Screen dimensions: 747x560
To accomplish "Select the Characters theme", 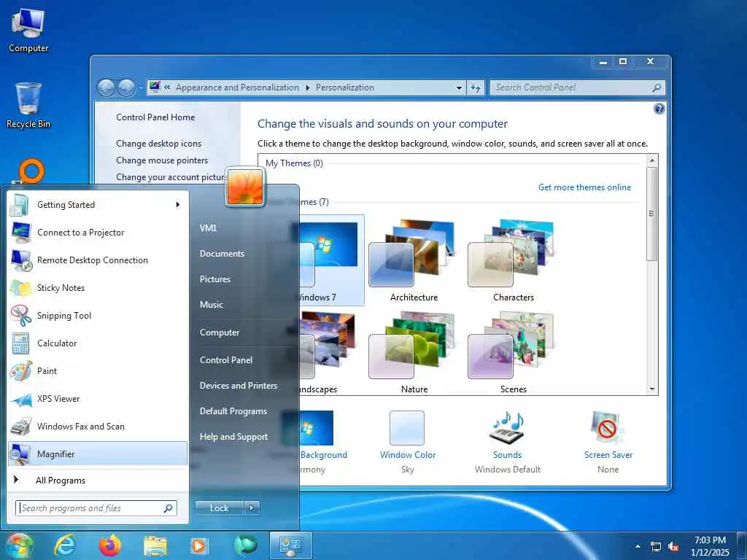I will [513, 260].
